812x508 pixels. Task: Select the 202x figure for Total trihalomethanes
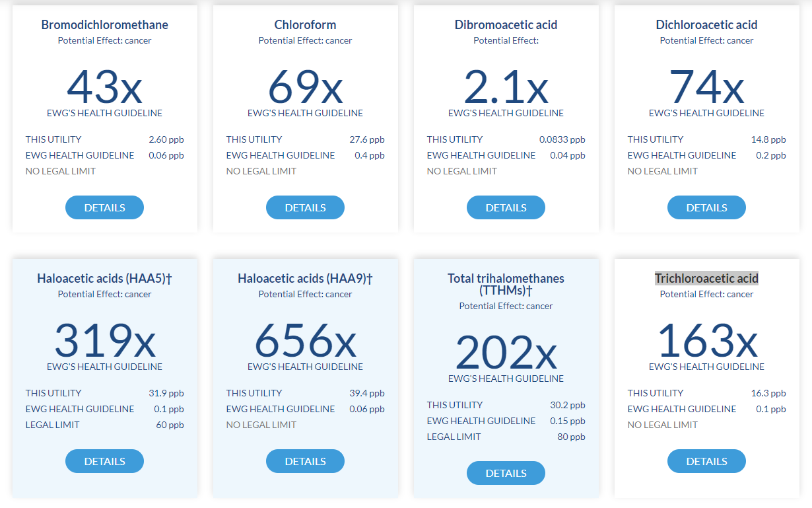point(506,352)
